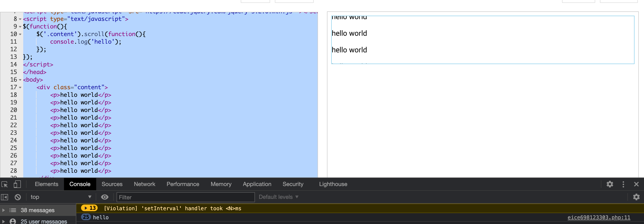644x224 pixels.
Task: Switch to the Network tab
Action: pyautogui.click(x=145, y=184)
